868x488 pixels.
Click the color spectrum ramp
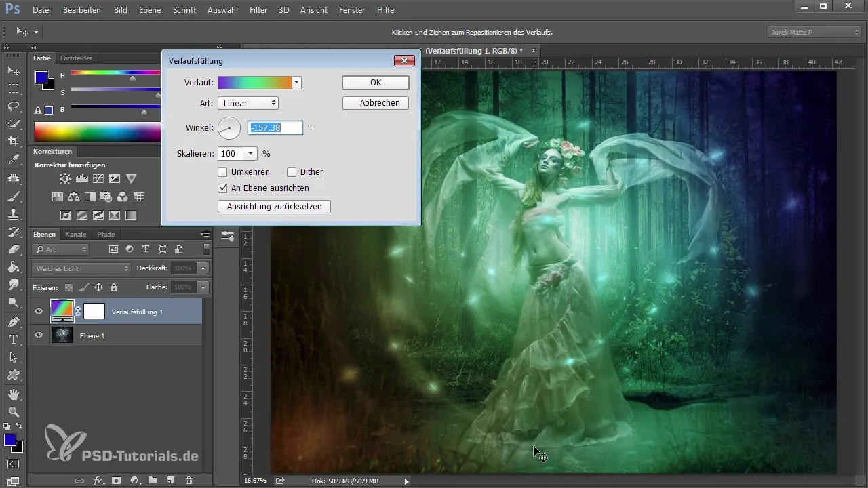pyautogui.click(x=97, y=131)
